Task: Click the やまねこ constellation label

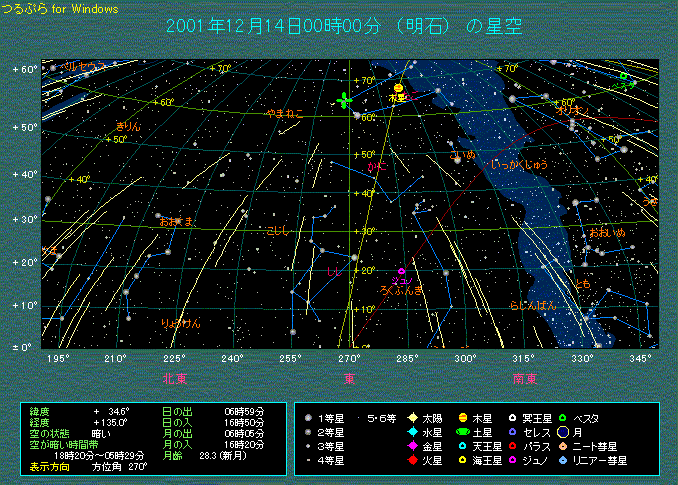Action: click(x=284, y=115)
